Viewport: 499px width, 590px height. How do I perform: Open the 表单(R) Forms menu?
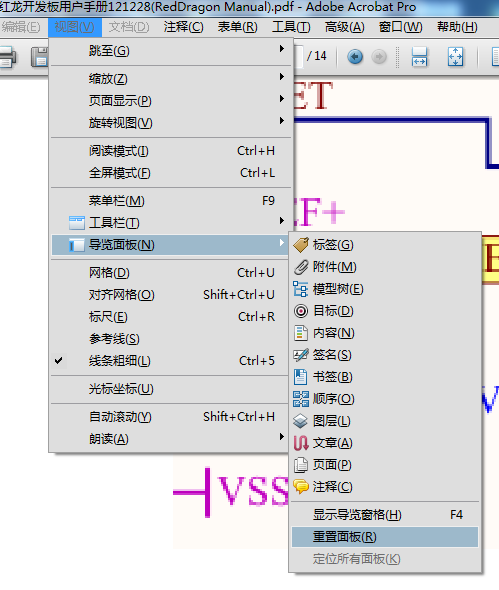point(238,27)
